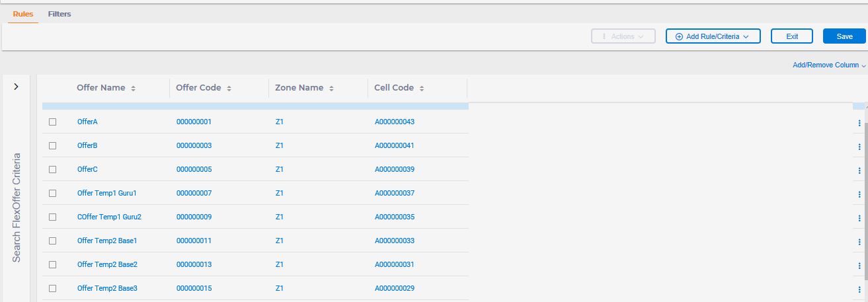Click offer code 000000009

194,217
